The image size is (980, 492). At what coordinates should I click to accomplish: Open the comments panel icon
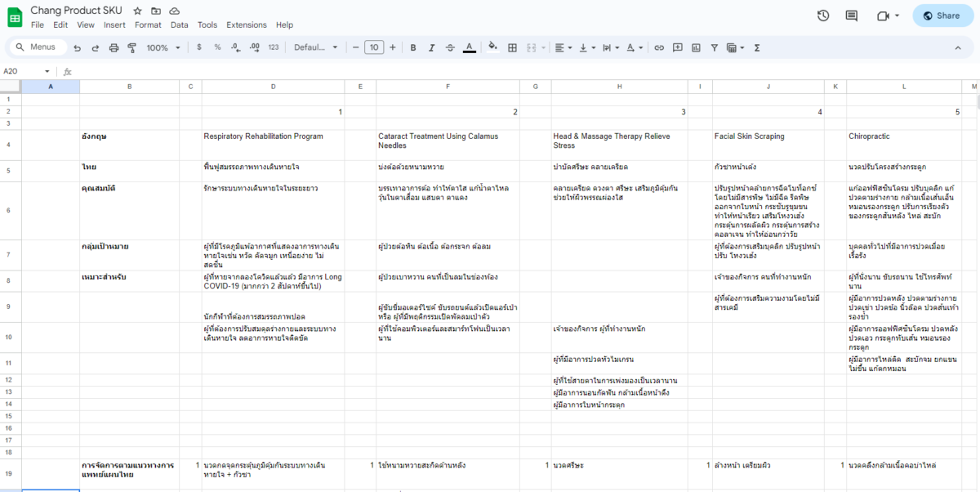pos(852,16)
